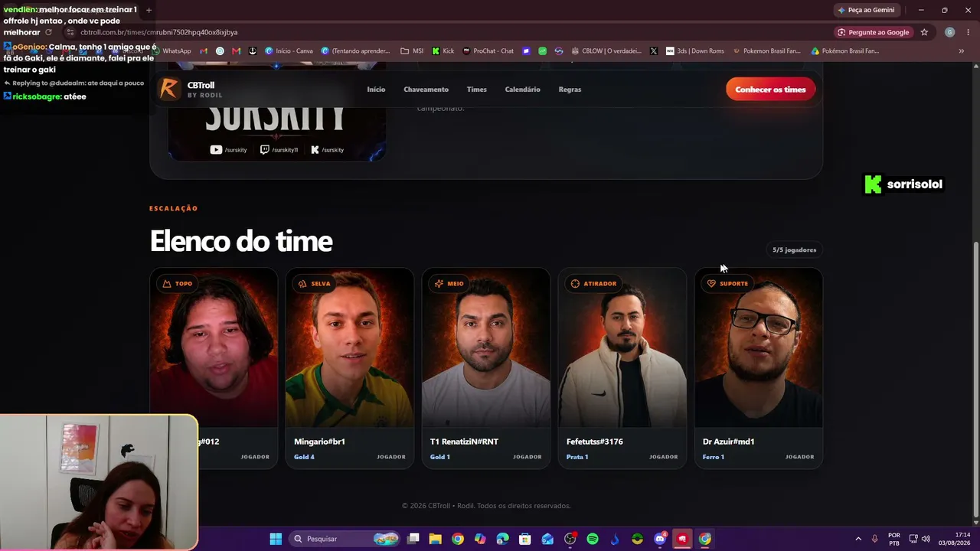Image resolution: width=980 pixels, height=551 pixels.
Task: Go to the Chaveamento page
Action: [x=426, y=90]
